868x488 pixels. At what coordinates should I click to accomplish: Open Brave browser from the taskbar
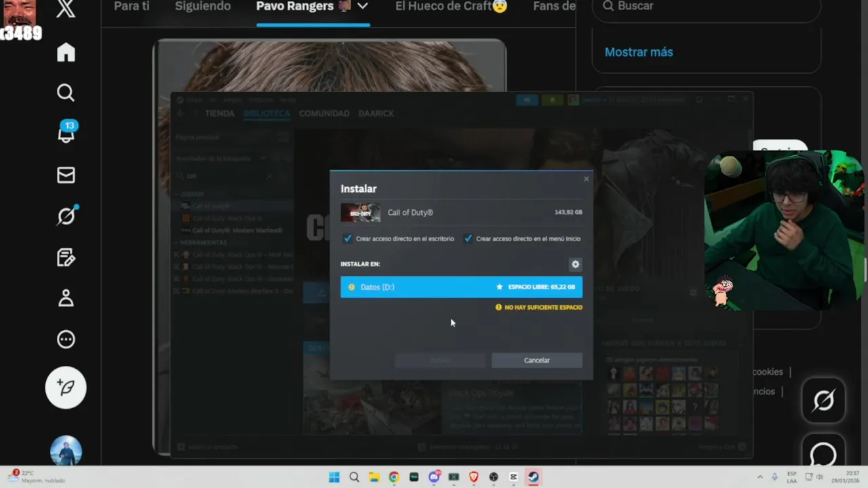[x=474, y=477]
